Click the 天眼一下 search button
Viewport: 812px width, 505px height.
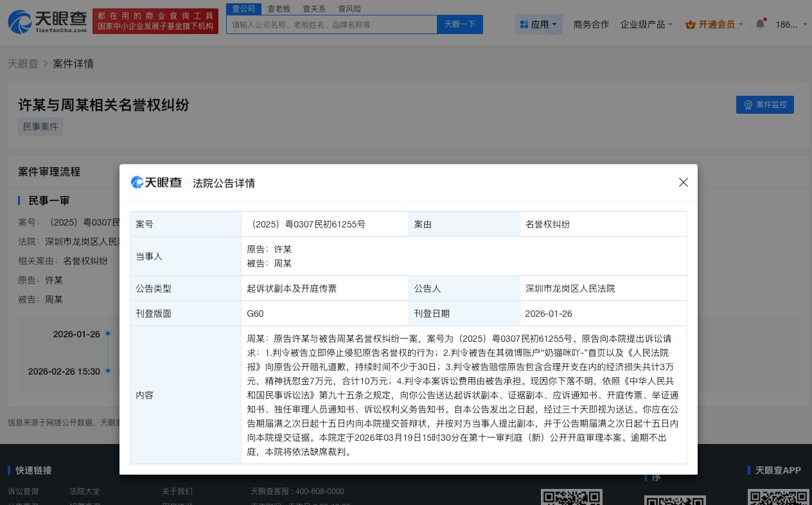click(459, 24)
